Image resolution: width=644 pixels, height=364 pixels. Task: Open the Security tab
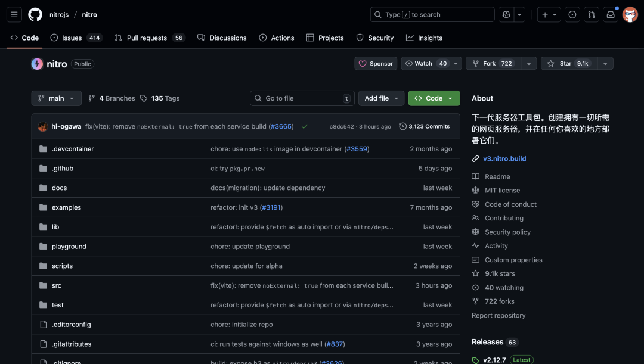click(374, 38)
